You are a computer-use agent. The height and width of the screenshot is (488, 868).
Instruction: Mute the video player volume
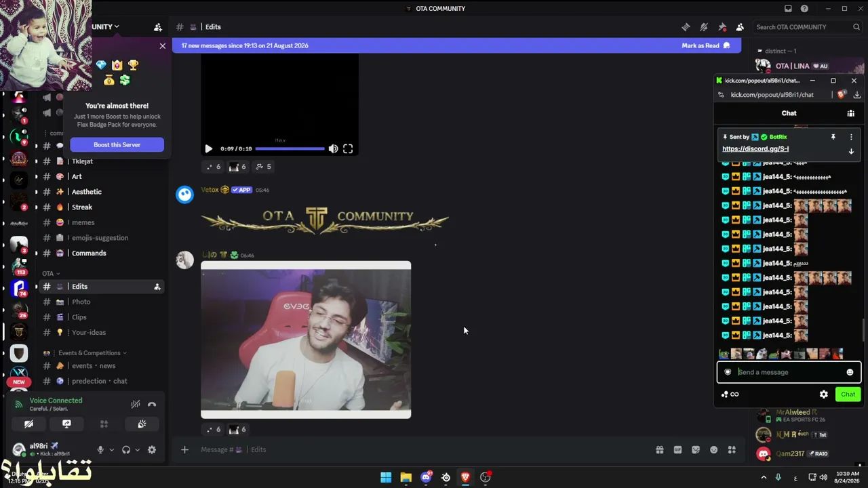[x=333, y=148]
